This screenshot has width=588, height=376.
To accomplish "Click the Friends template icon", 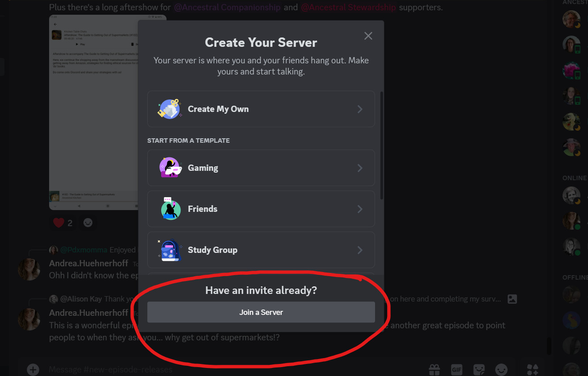I will coord(170,209).
